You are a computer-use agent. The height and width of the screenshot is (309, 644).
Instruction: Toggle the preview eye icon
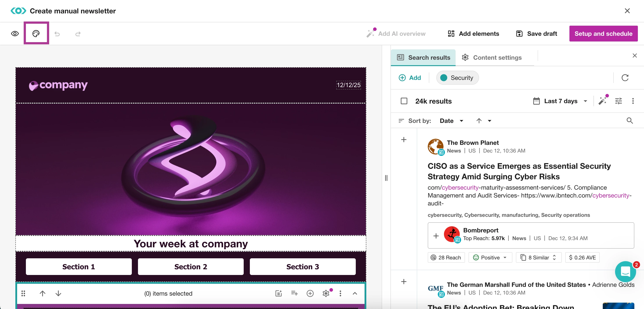pos(15,34)
